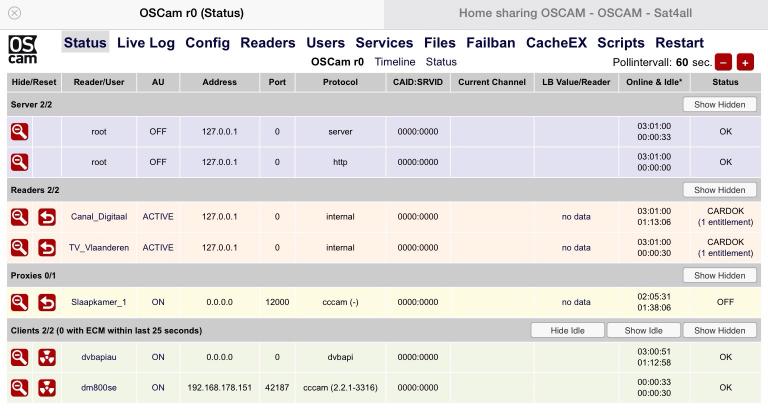Kill the dm800se client connection
This screenshot has height=420, width=768.
[x=47, y=387]
